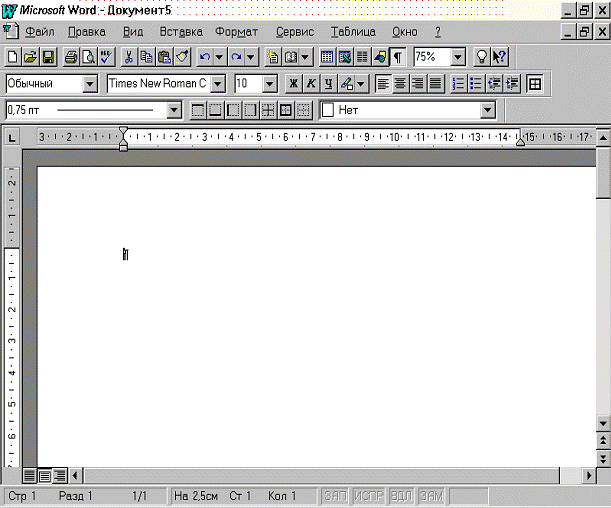Select the Format Painter brush icon
611x508 pixels.
[182, 57]
